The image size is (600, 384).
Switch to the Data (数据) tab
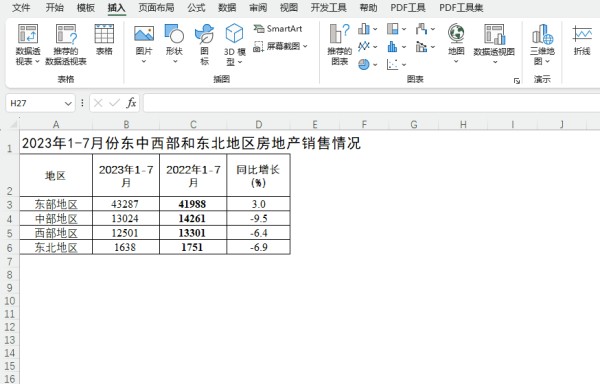(x=227, y=7)
